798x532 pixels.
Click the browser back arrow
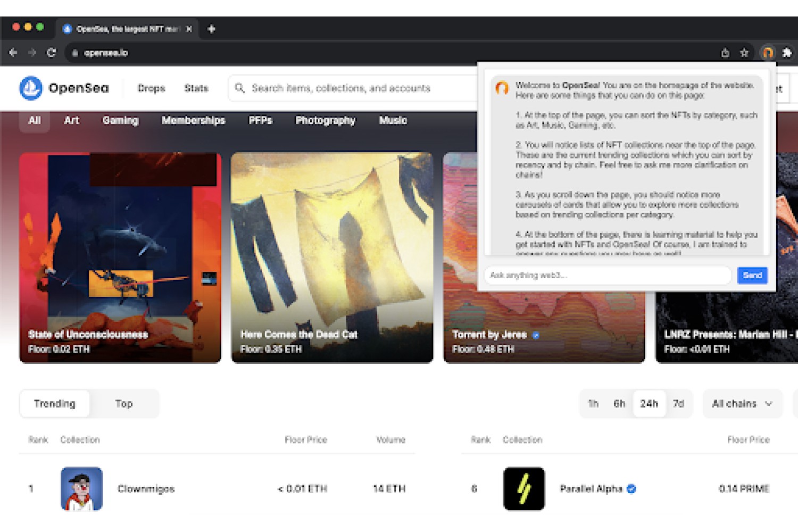click(x=13, y=53)
